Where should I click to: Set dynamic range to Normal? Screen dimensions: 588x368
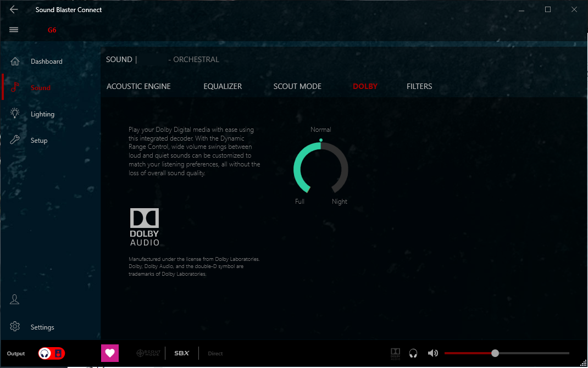point(320,130)
